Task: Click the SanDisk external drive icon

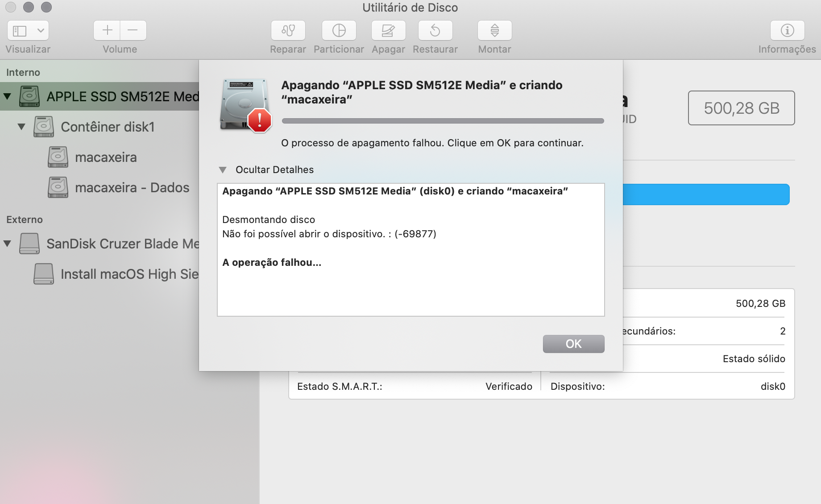Action: tap(29, 244)
